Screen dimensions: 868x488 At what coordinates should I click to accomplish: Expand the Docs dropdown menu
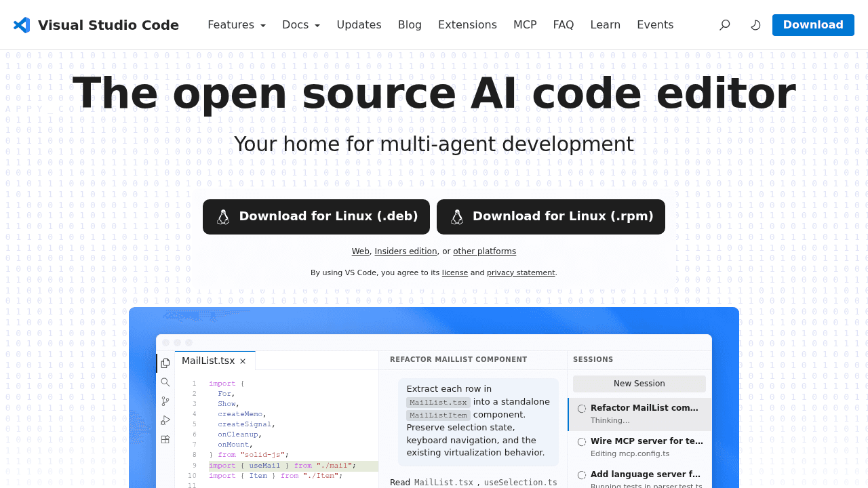301,25
